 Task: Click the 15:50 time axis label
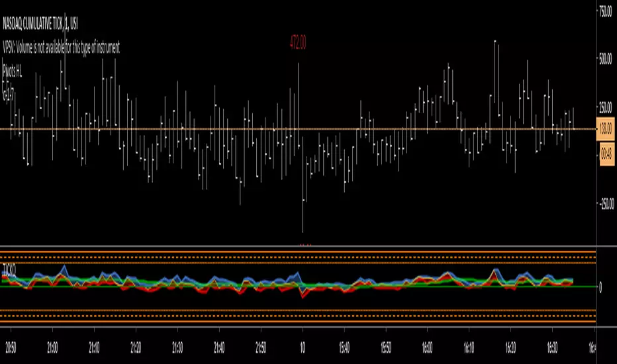coord(386,348)
